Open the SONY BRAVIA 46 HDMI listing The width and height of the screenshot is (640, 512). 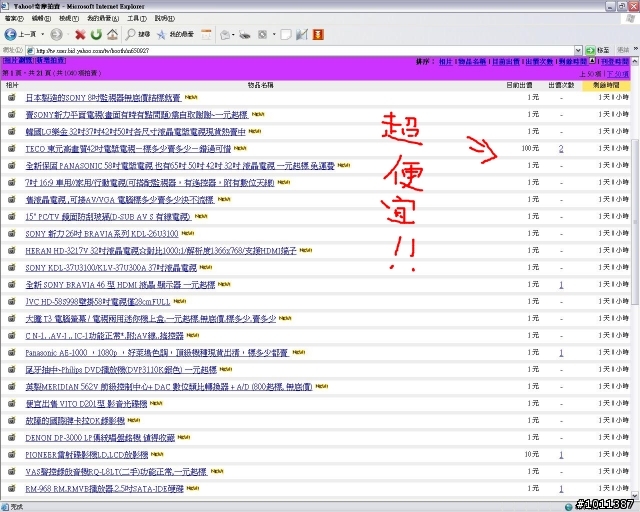pyautogui.click(x=120, y=285)
